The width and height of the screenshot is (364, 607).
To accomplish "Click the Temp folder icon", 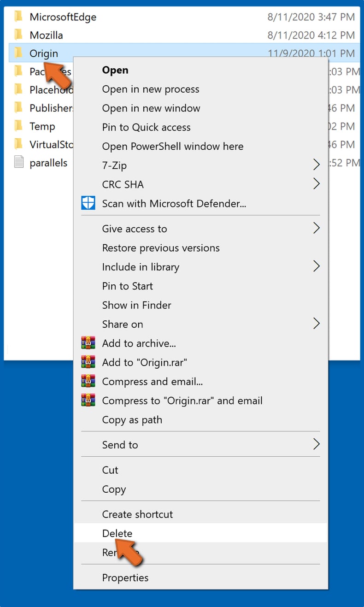I will [18, 126].
